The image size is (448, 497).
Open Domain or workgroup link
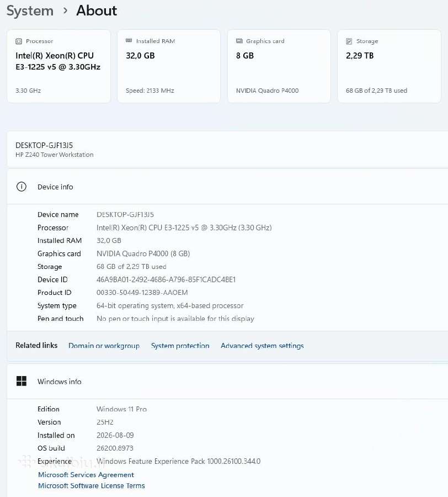[x=104, y=346]
